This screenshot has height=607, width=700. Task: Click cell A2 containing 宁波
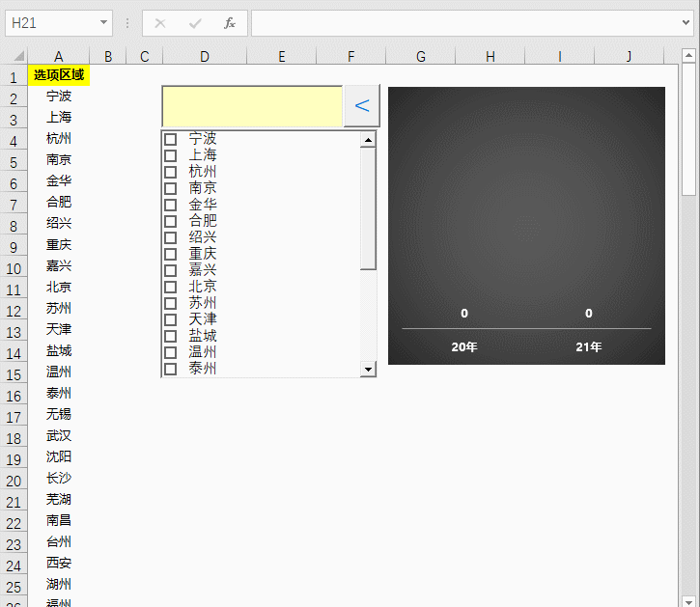(59, 96)
